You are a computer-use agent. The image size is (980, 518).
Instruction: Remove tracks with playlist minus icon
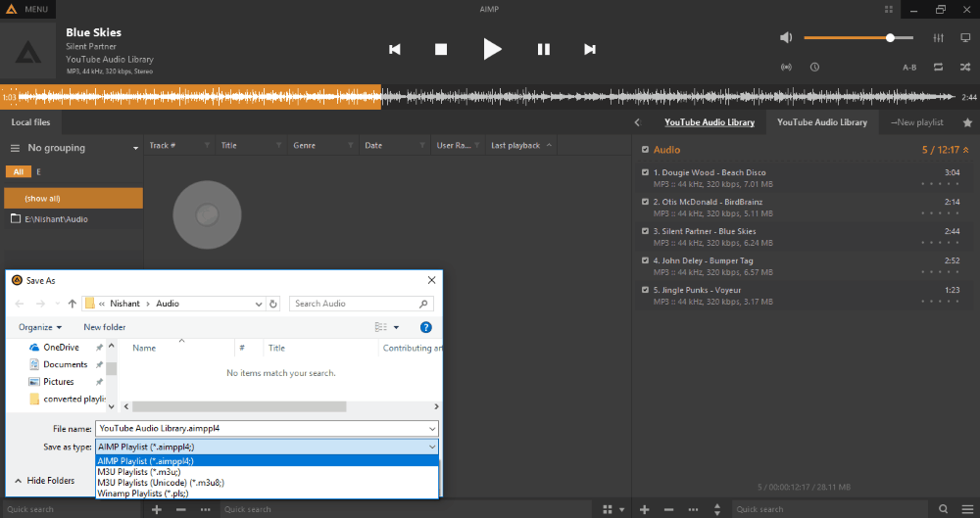[x=668, y=509]
